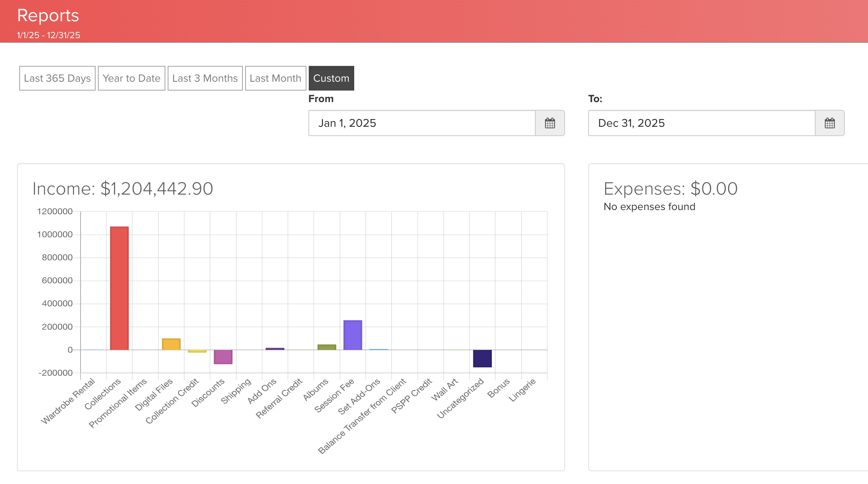This screenshot has height=484, width=868.
Task: Click the yellow Collection Credit bar
Action: click(197, 351)
